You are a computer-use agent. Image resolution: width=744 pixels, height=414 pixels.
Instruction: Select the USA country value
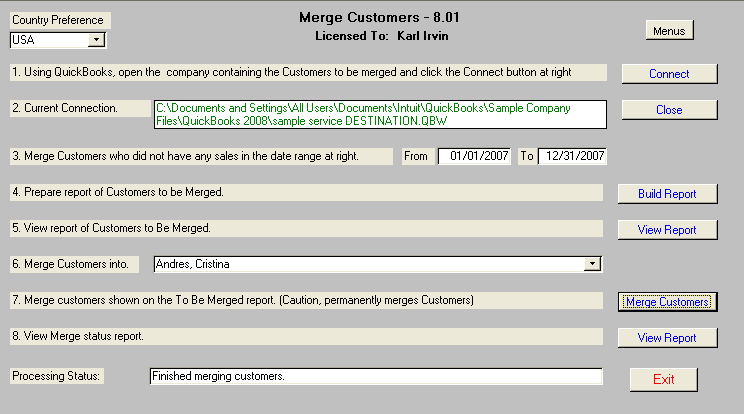pos(49,40)
